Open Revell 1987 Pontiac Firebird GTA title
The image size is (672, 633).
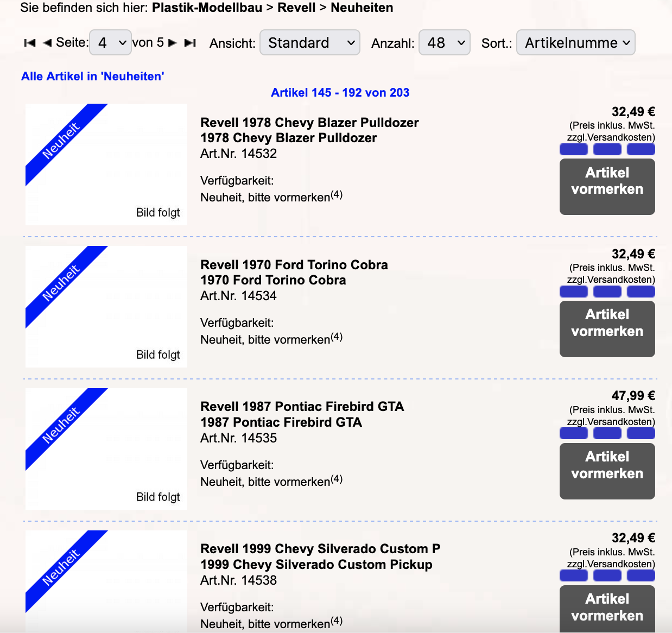point(302,407)
